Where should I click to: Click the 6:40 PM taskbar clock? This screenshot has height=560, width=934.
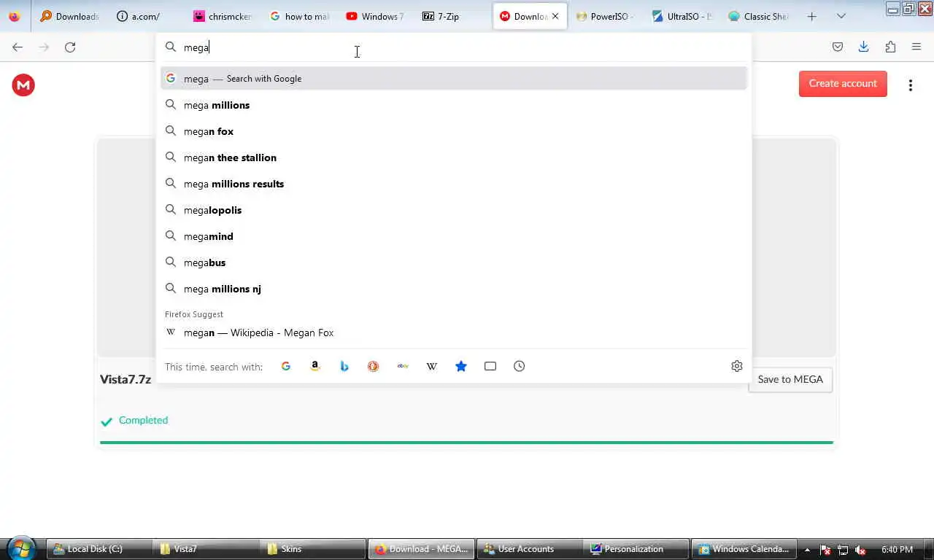pos(897,550)
